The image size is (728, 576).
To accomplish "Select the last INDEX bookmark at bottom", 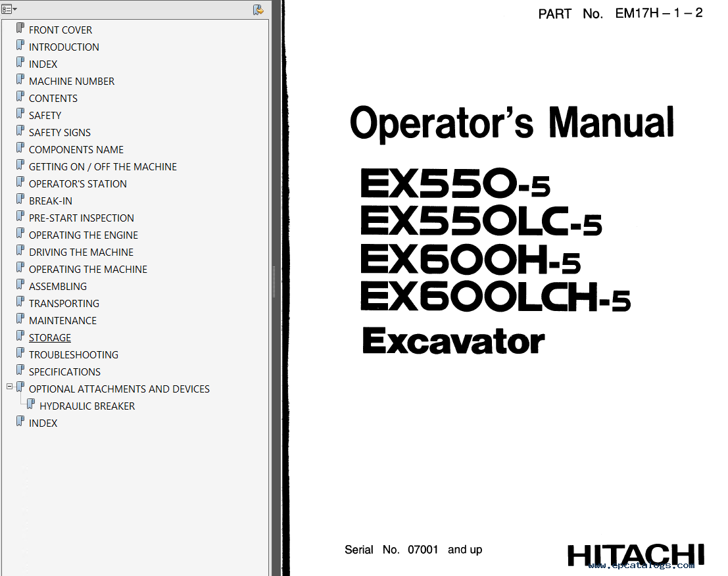I will click(43, 423).
